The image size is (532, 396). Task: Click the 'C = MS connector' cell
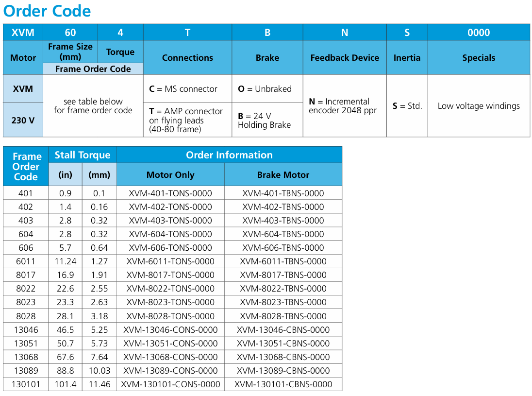(x=187, y=89)
